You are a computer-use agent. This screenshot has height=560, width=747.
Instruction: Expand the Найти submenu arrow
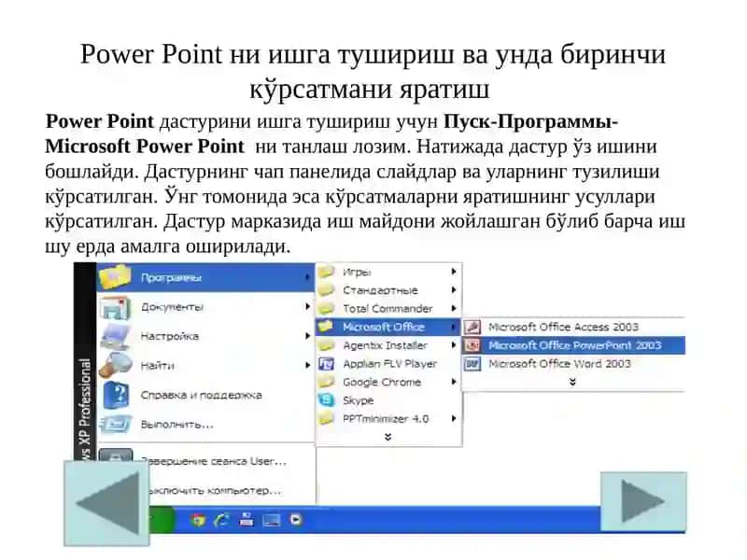pos(307,365)
